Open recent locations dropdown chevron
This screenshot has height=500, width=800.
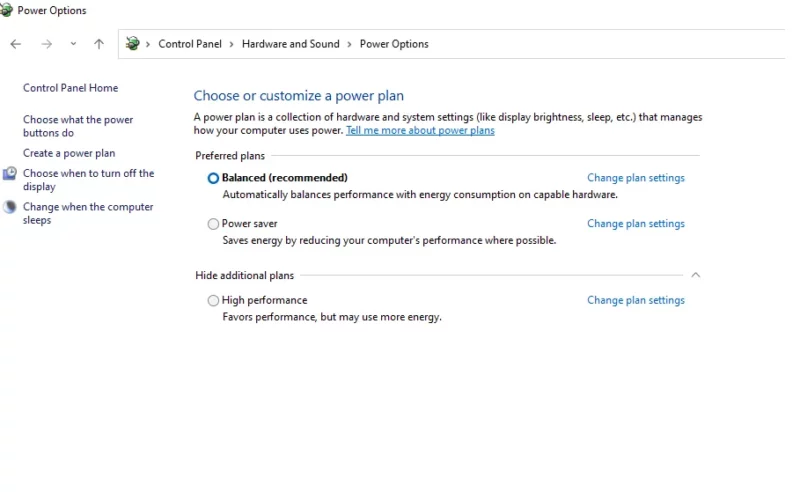(73, 44)
